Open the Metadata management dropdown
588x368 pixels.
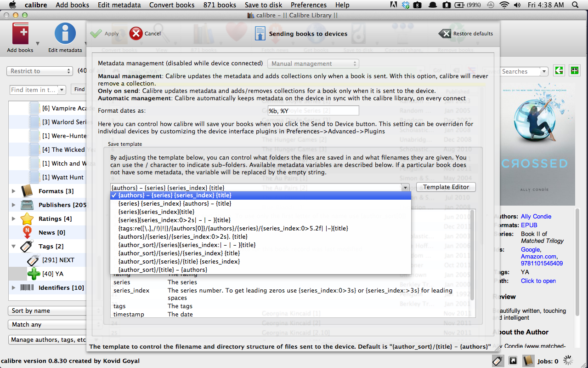(313, 63)
